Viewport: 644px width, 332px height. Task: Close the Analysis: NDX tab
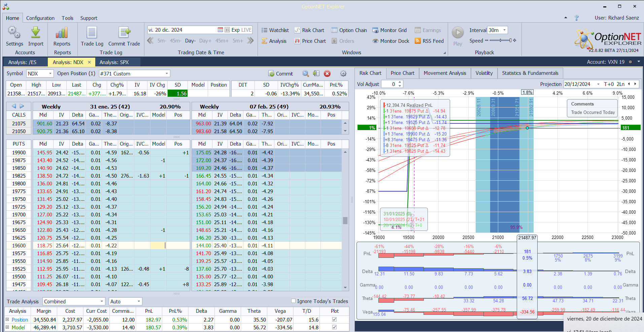click(89, 62)
